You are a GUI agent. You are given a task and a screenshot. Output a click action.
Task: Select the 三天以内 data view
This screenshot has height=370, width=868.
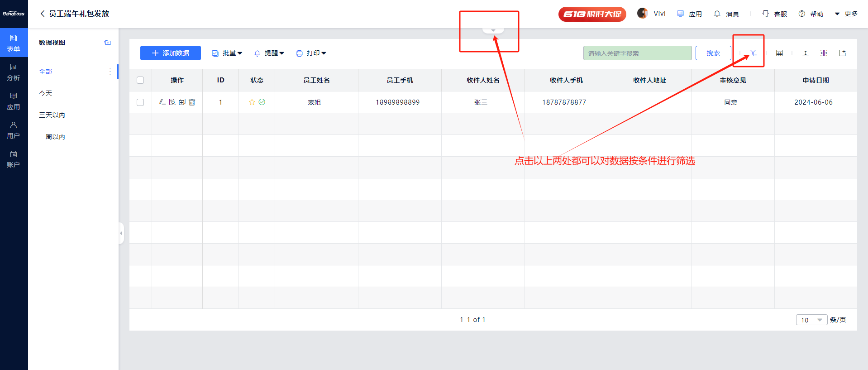coord(52,115)
